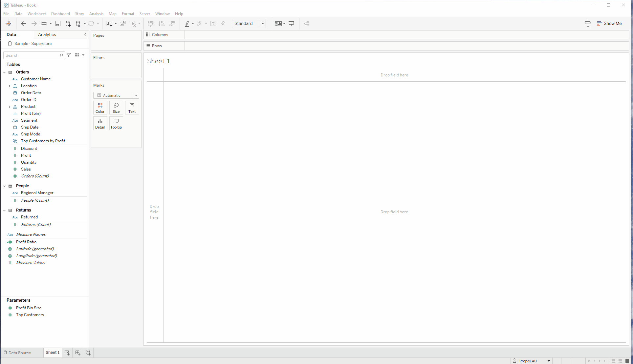
Task: Open the Show Me panel
Action: [x=609, y=24]
